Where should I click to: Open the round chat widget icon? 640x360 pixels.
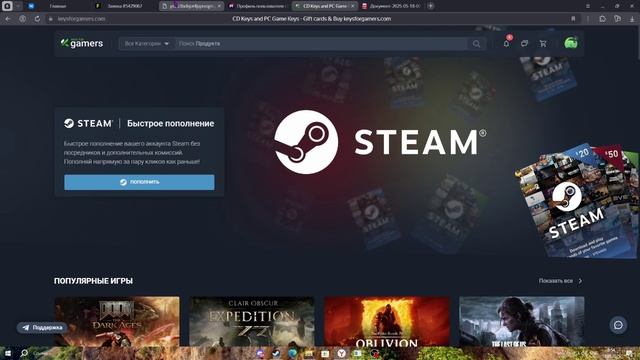click(618, 325)
